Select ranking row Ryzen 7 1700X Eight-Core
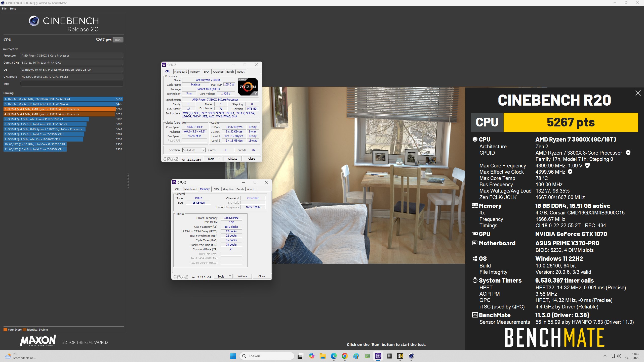Image resolution: width=644 pixels, height=362 pixels. [x=63, y=129]
